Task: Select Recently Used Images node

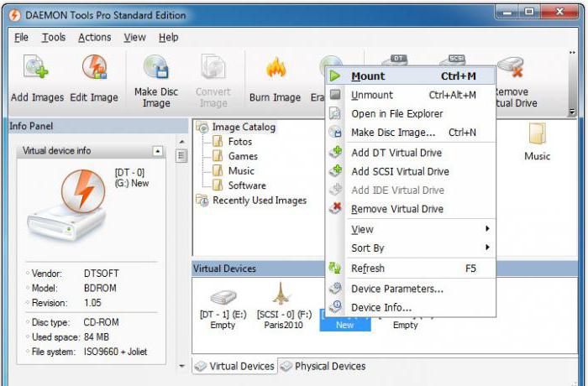Action: pyautogui.click(x=252, y=201)
